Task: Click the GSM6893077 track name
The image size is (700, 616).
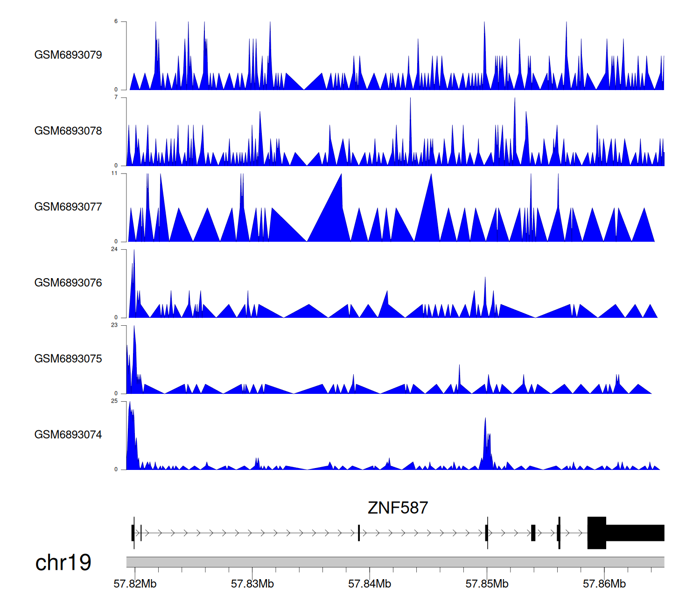Action: click(68, 207)
